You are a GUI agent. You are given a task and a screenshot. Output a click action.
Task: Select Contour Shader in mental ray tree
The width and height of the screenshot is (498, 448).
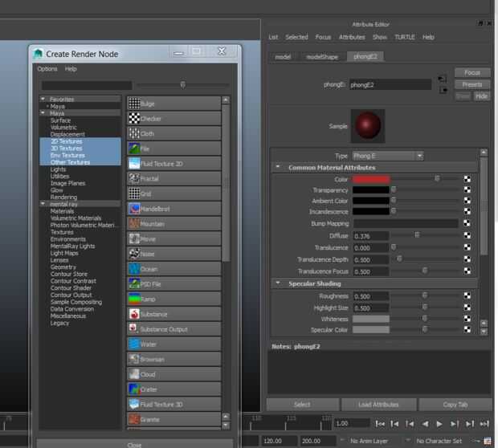point(71,288)
